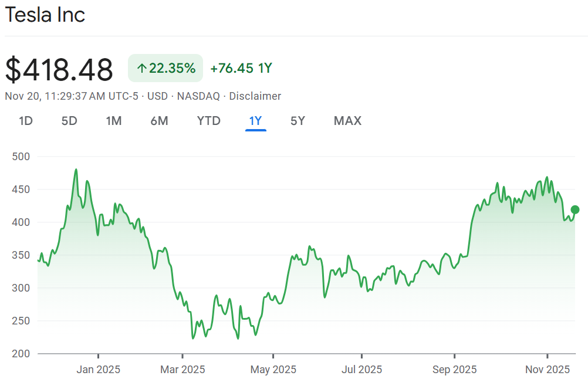Click the 250 y-axis value
This screenshot has width=588, height=379.
pos(21,320)
